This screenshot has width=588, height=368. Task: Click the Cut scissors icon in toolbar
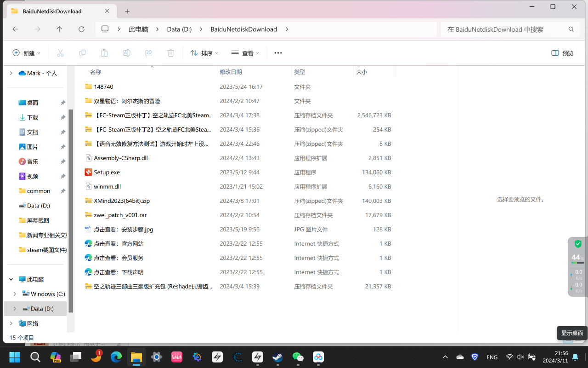pyautogui.click(x=60, y=53)
